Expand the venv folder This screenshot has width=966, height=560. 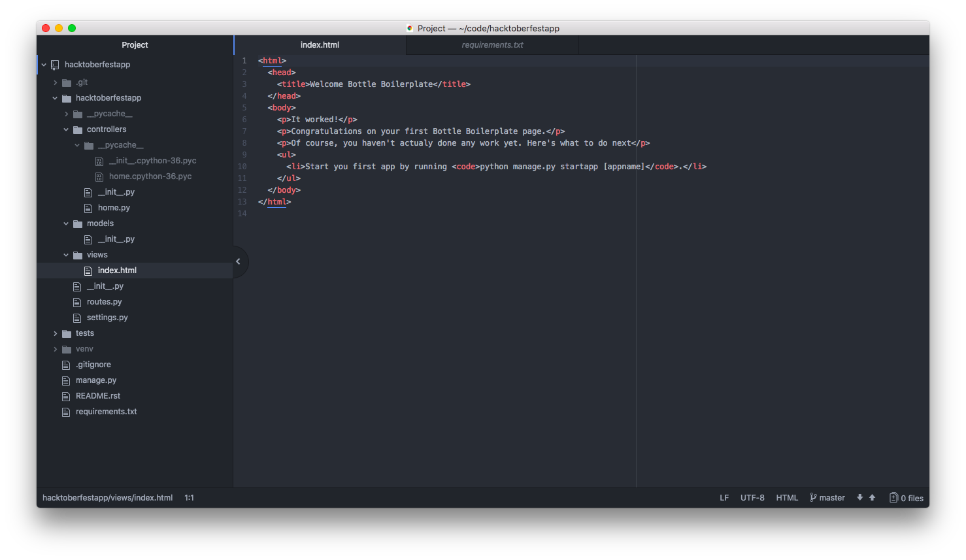pyautogui.click(x=55, y=348)
